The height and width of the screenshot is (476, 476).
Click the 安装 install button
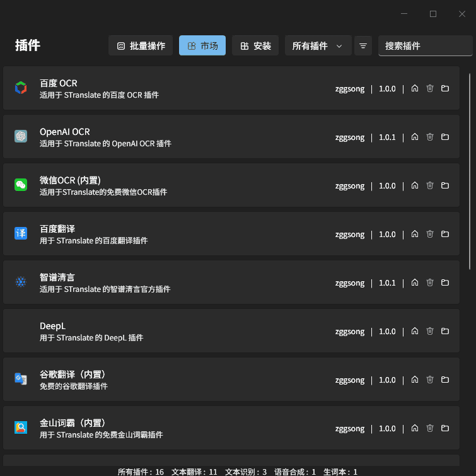(255, 45)
